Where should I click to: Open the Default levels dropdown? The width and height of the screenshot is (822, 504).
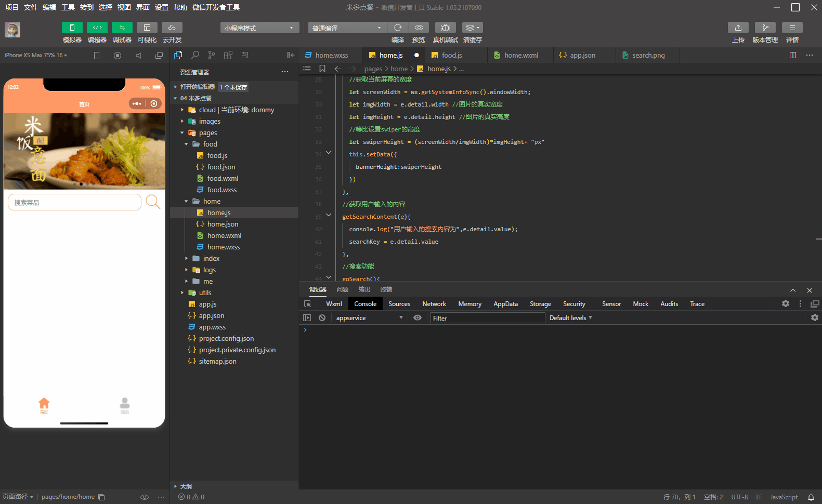(571, 318)
